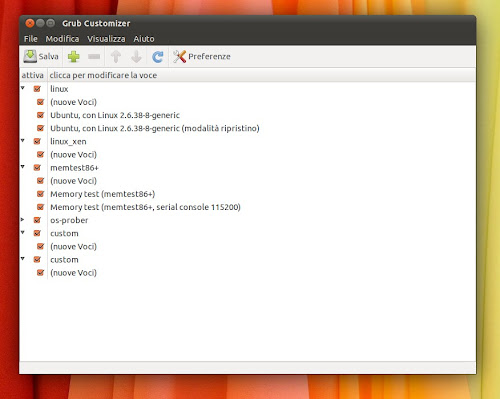Uncheck Memory test (memtest86+) entry checkbox

(x=40, y=194)
